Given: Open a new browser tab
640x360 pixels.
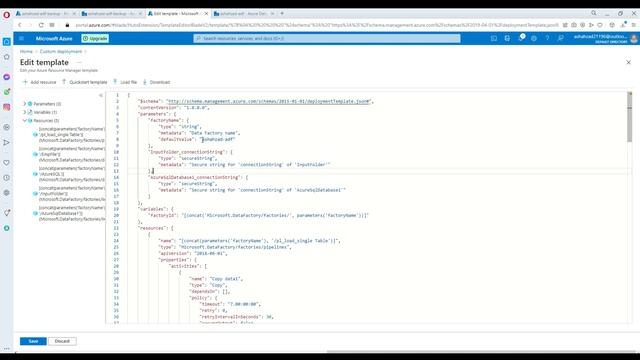Looking at the screenshot, I should 282,13.
